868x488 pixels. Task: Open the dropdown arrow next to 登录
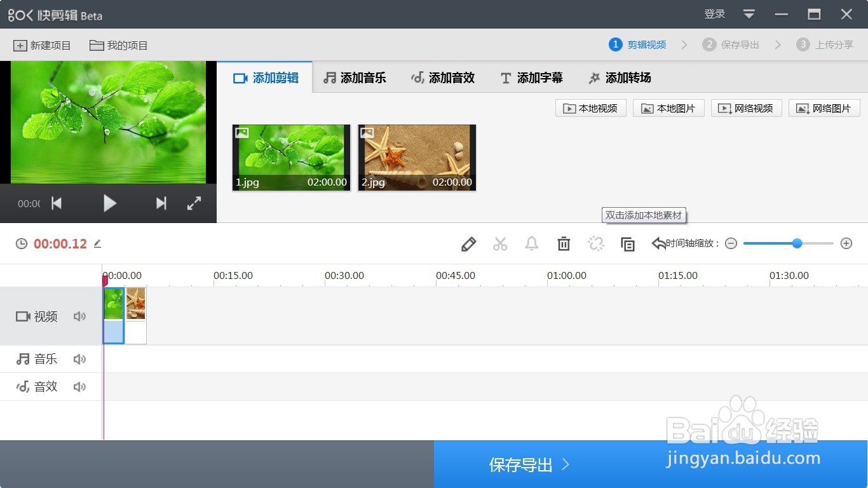coord(749,14)
